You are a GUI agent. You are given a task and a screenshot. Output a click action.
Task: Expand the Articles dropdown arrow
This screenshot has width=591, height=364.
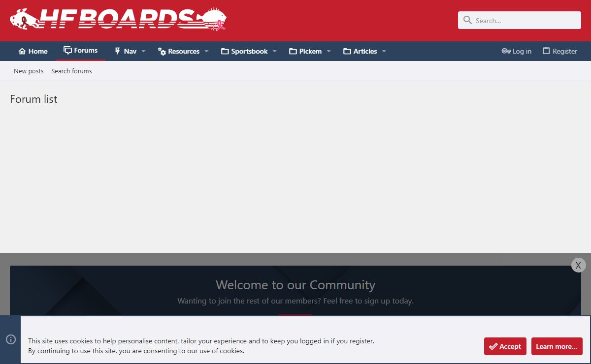(384, 51)
